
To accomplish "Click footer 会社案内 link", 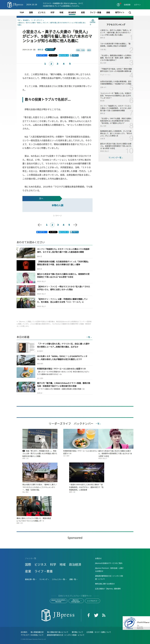I will pyautogui.click(x=24, y=632).
